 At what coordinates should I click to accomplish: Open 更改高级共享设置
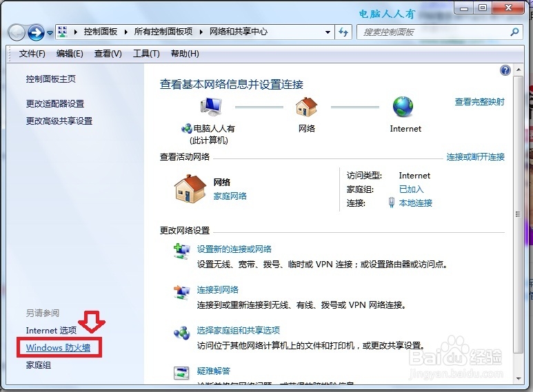coord(59,121)
